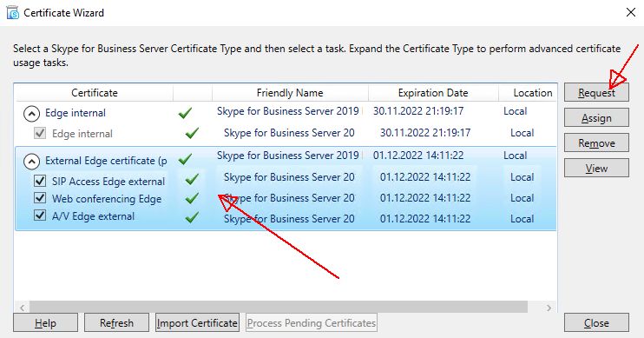The height and width of the screenshot is (338, 644).
Task: Click the grayed Edge internal checkbox
Action: pyautogui.click(x=40, y=133)
